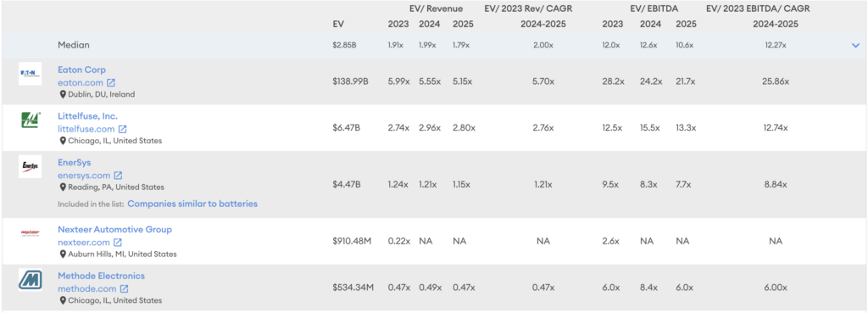Click the Eaton company logo

coord(30,74)
